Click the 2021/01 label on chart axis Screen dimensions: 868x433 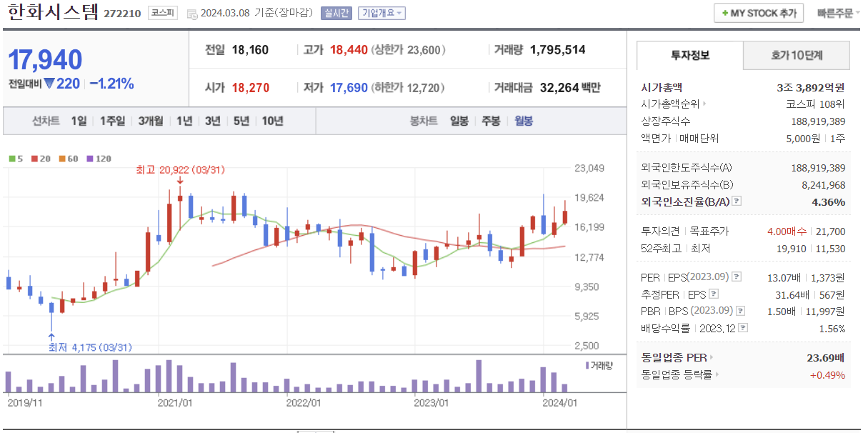tap(175, 402)
